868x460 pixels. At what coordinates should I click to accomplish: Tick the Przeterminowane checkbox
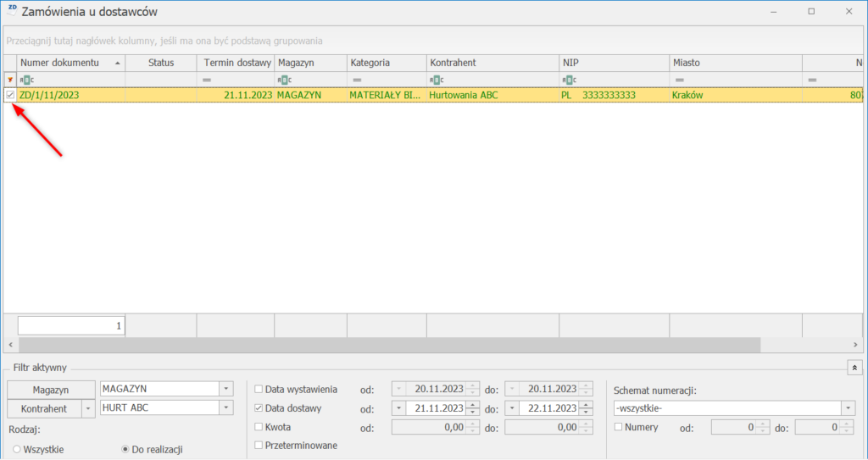tap(259, 446)
